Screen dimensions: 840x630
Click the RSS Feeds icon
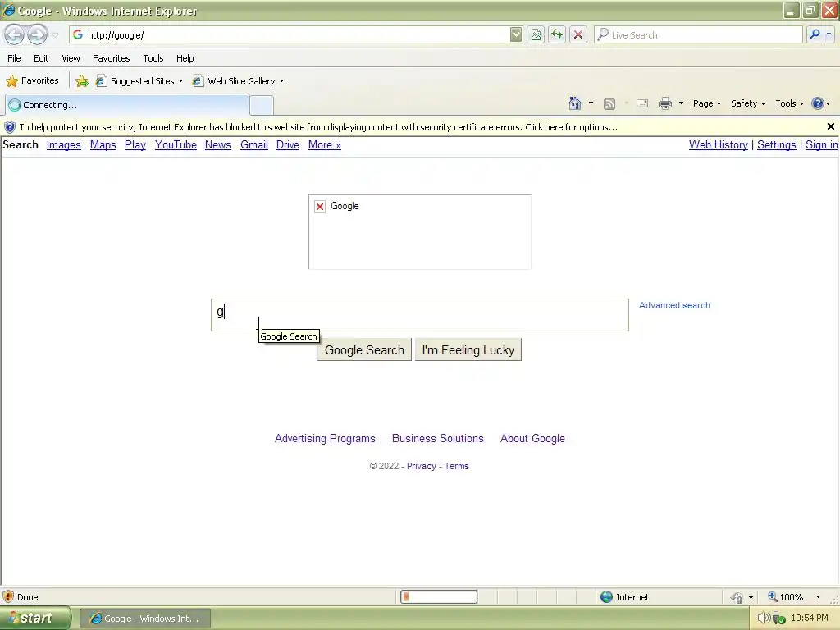[609, 104]
